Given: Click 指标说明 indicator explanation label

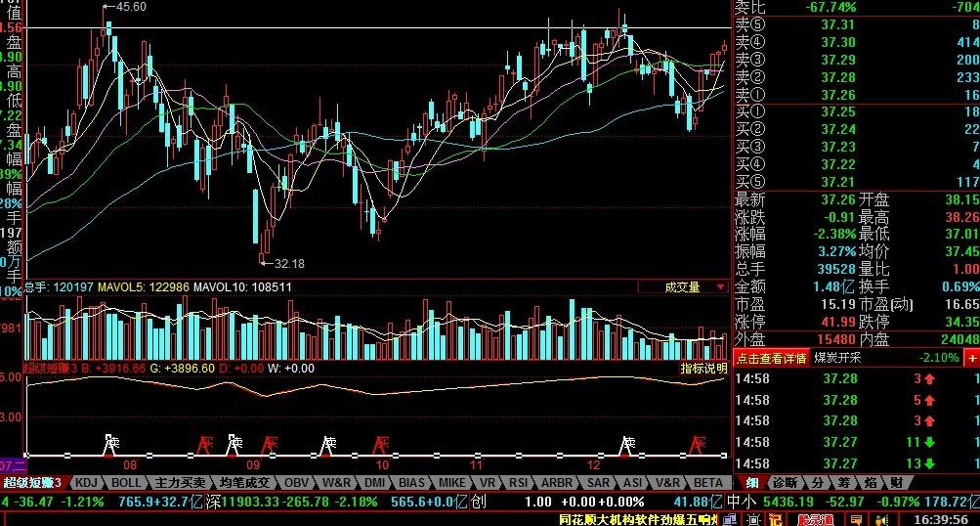Looking at the screenshot, I should (x=703, y=369).
